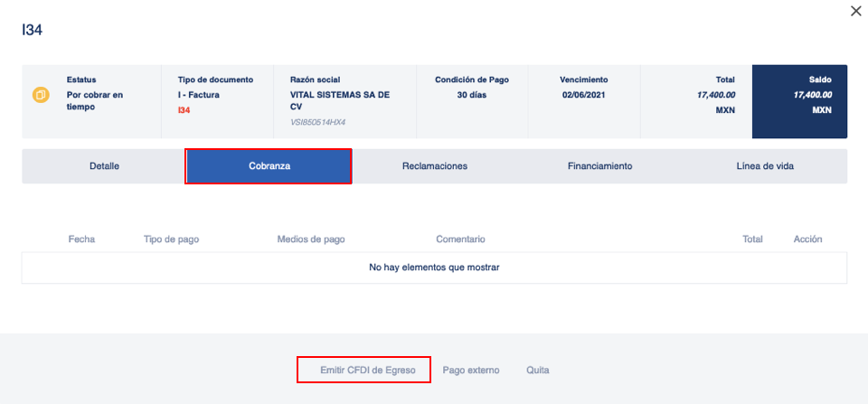
Task: Click the 'No hay elementos que mostrar' row
Action: pyautogui.click(x=435, y=268)
